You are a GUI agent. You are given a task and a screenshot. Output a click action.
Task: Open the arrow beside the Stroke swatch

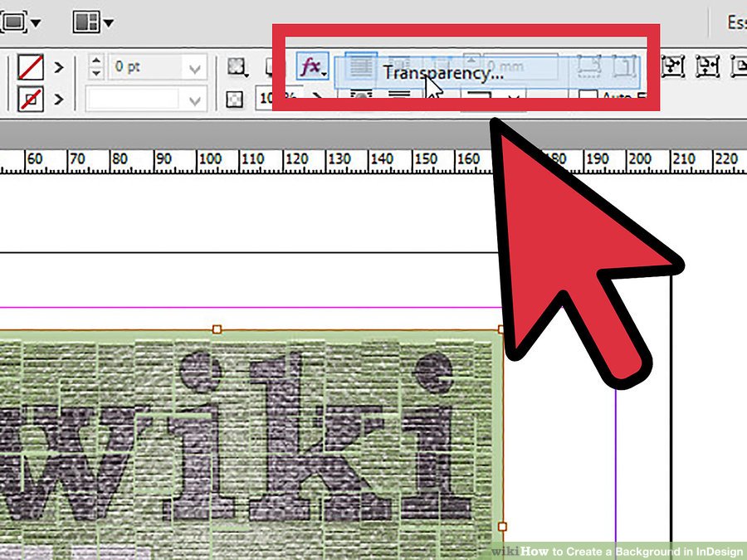[59, 99]
